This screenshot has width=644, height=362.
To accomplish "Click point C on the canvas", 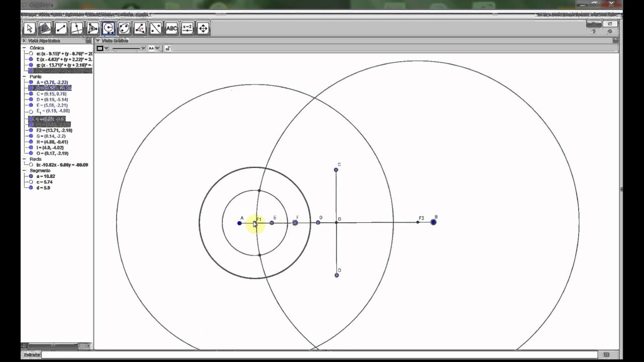I will pyautogui.click(x=336, y=170).
